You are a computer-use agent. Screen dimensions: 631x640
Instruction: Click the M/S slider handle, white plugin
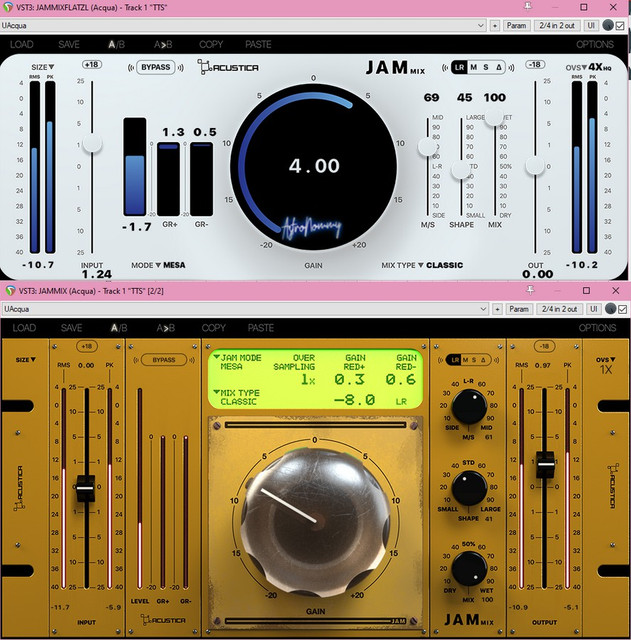(427, 147)
